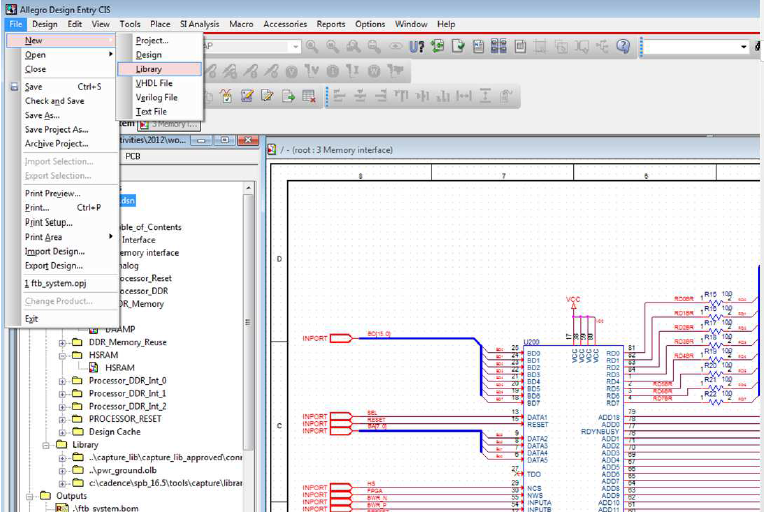Screen dimensions: 764x512
Task: Expand the Processor_DDR_Int_0 folder
Action: click(62, 381)
